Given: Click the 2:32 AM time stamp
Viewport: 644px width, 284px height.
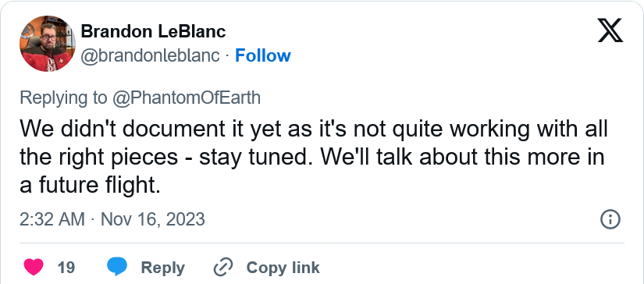Looking at the screenshot, I should 52,219.
